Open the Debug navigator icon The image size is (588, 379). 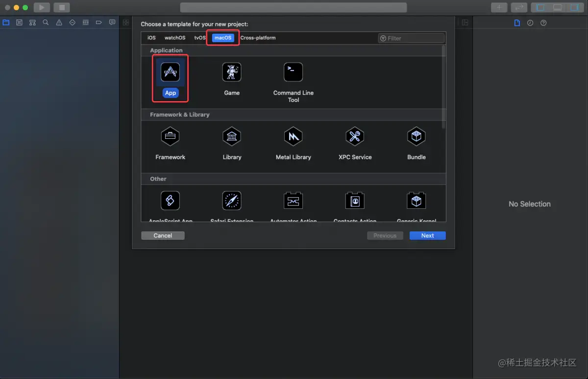click(86, 23)
